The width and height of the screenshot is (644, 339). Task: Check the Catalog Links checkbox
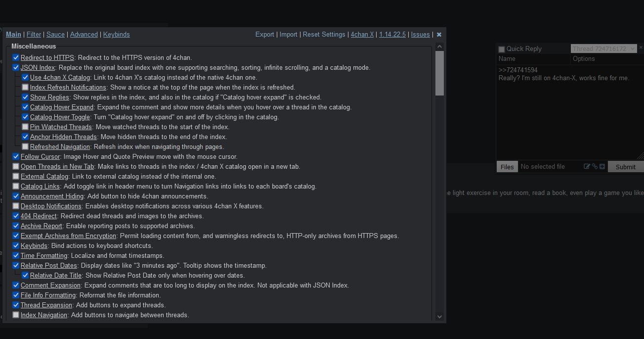16,186
